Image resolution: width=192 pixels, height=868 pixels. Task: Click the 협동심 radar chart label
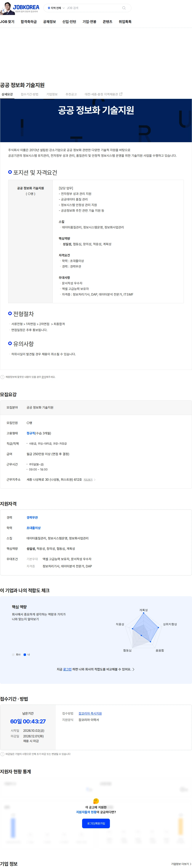click(x=127, y=650)
